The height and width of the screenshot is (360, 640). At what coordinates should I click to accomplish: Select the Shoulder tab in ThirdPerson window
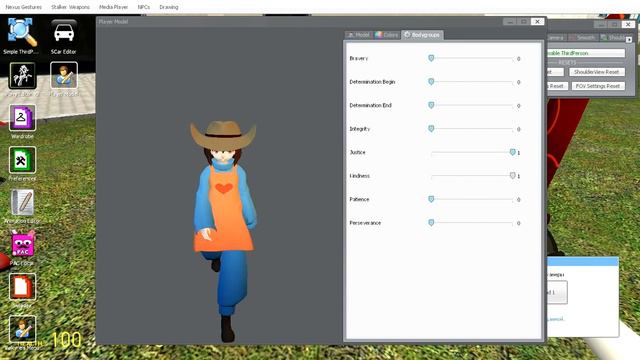pyautogui.click(x=613, y=38)
